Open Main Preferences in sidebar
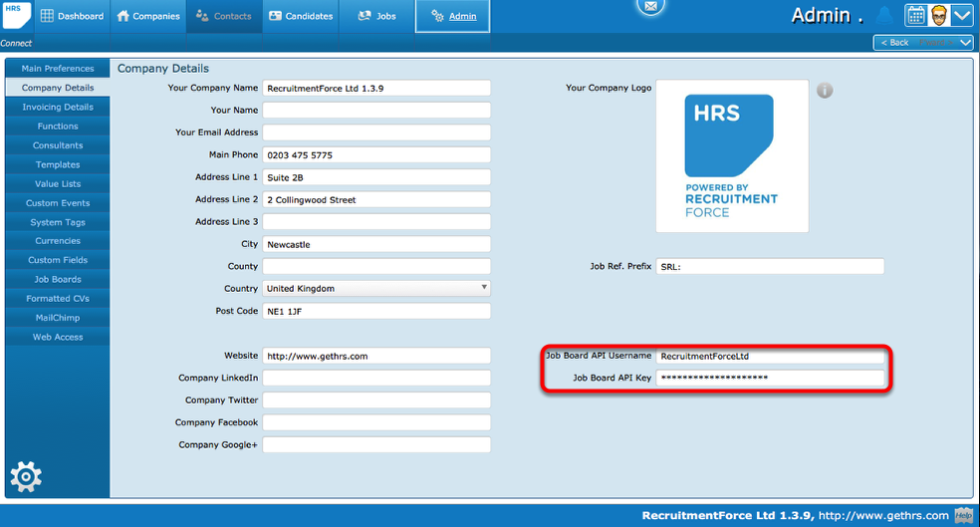This screenshot has width=980, height=527. pos(58,68)
